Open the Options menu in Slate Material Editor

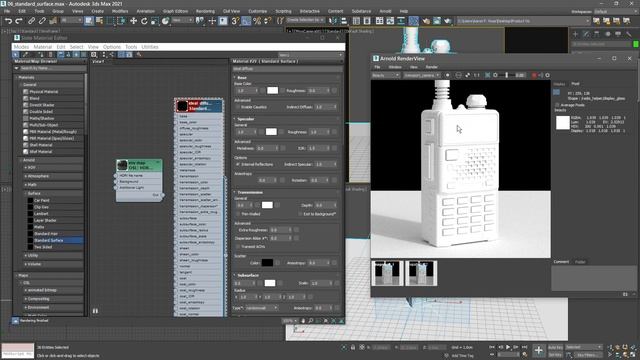[111, 47]
